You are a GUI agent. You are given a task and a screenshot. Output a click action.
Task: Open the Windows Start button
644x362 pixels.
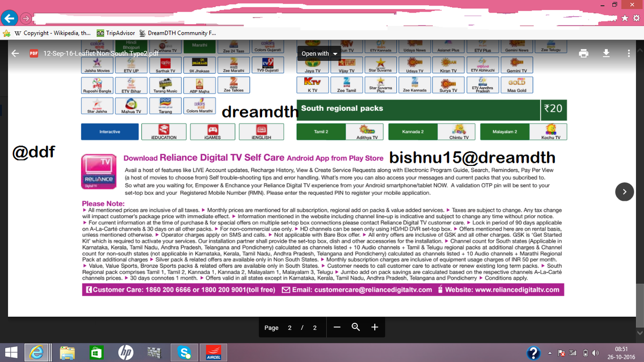pyautogui.click(x=11, y=352)
